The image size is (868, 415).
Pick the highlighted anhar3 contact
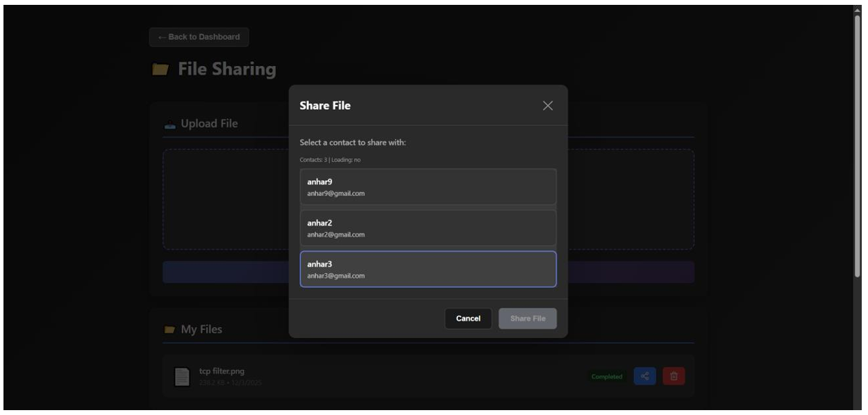(428, 269)
